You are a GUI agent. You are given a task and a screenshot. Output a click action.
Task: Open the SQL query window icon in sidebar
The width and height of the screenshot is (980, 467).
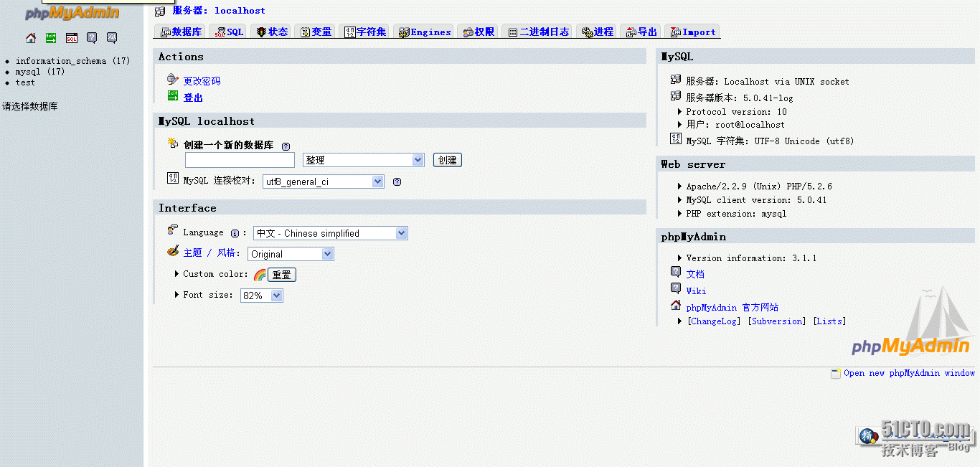71,38
